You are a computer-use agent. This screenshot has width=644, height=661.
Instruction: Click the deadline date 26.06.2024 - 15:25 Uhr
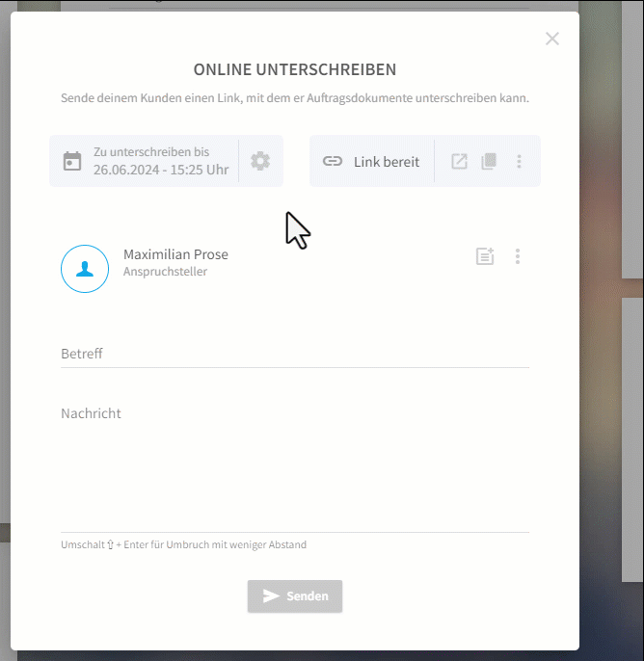coord(161,170)
